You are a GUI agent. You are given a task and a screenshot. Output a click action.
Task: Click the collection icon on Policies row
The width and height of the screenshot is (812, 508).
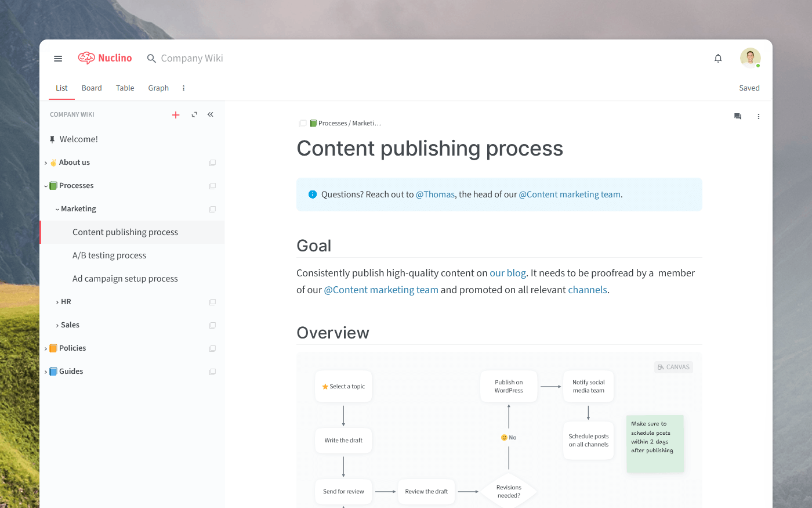tap(212, 348)
